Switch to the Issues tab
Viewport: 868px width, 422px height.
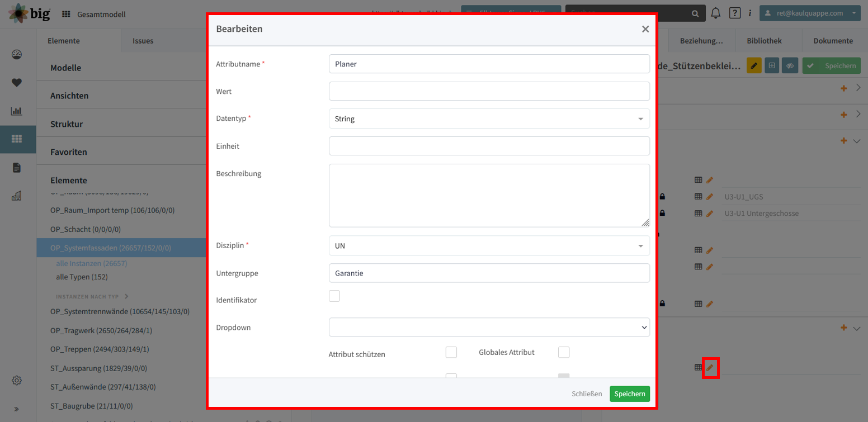143,41
